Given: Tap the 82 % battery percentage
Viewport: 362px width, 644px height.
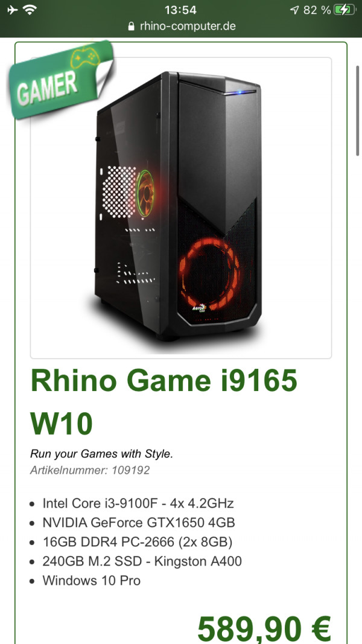Looking at the screenshot, I should pos(317,10).
